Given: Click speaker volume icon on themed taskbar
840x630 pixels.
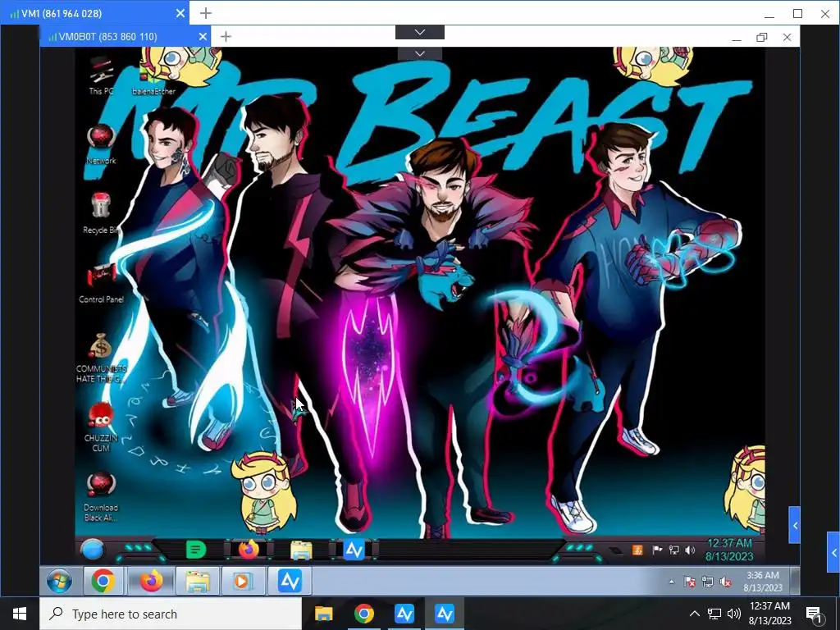Looking at the screenshot, I should 690,550.
